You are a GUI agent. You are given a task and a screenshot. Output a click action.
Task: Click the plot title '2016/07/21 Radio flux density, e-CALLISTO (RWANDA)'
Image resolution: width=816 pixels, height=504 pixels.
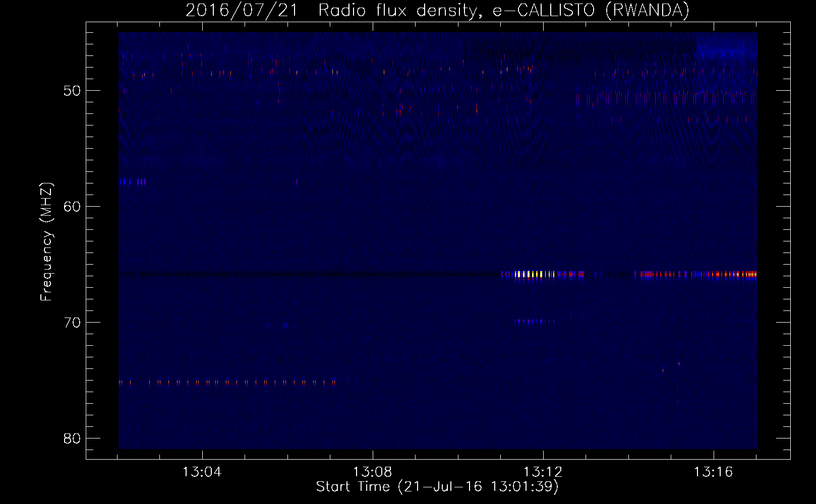pos(437,10)
